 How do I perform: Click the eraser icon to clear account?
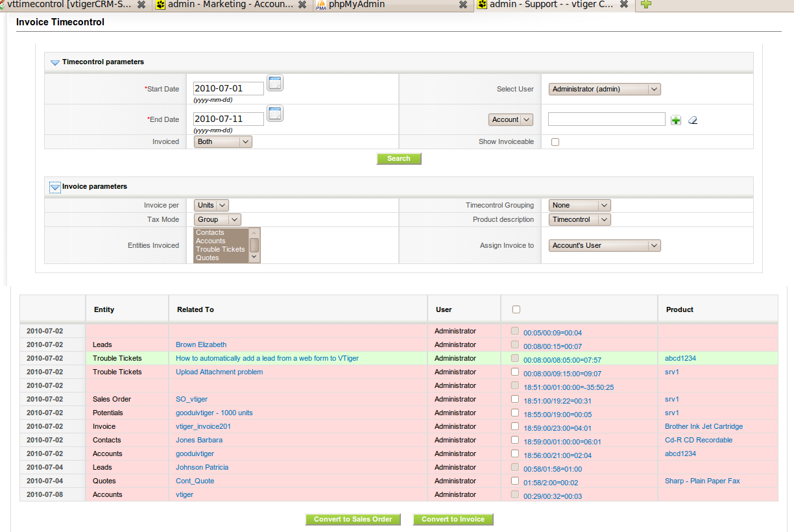click(x=692, y=120)
